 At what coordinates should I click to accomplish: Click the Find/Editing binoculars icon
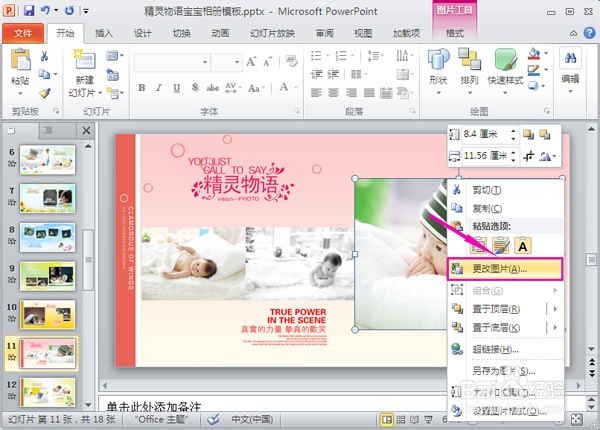(570, 58)
